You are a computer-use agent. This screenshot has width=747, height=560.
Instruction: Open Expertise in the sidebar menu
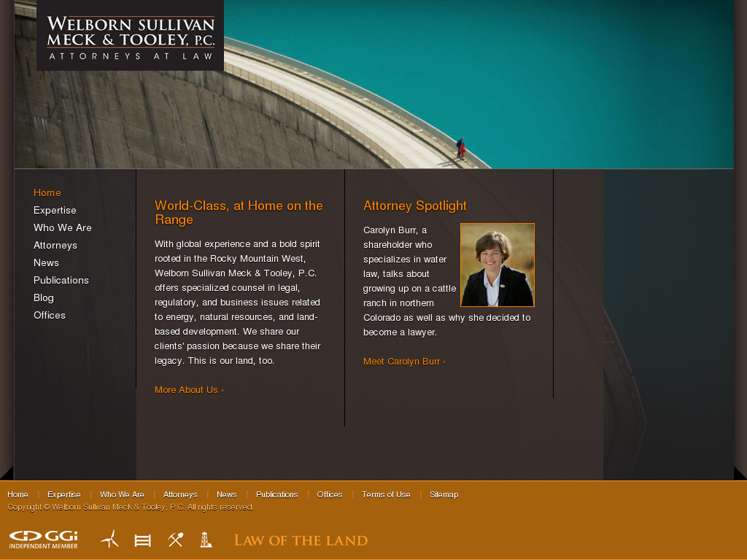point(55,211)
